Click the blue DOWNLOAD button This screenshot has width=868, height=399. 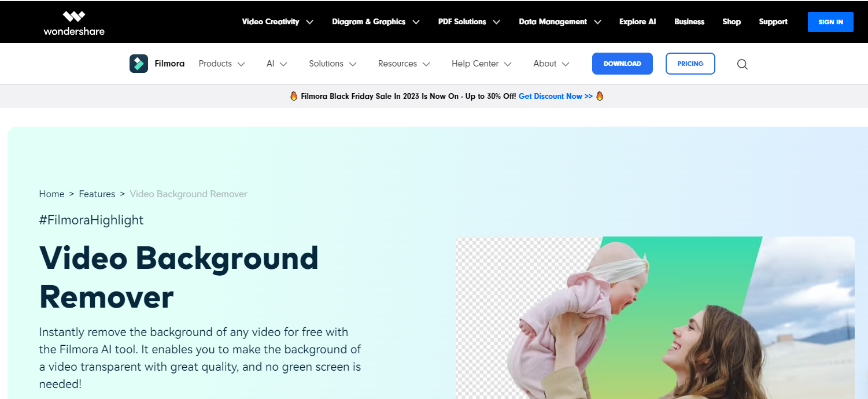pos(622,64)
